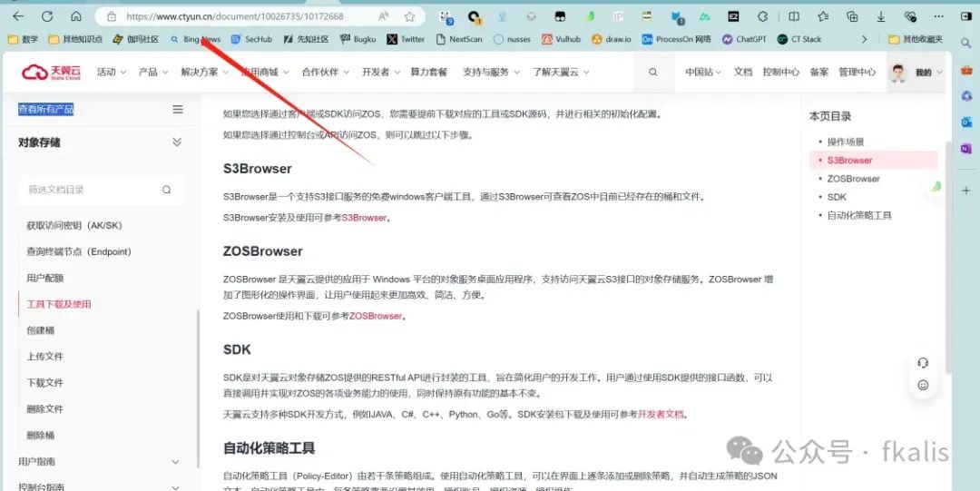This screenshot has width=980, height=491.
Task: Open the 算力套餐 menu item
Action: pos(428,72)
